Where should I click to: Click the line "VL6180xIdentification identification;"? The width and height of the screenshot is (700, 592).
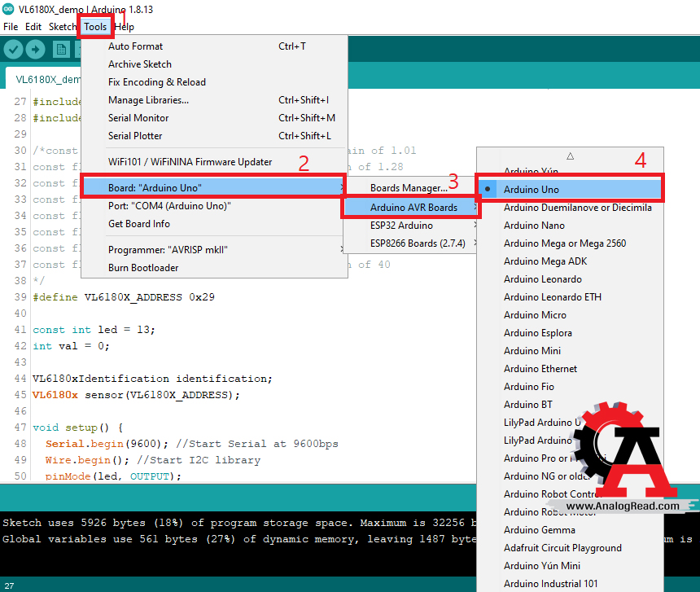[x=152, y=379]
